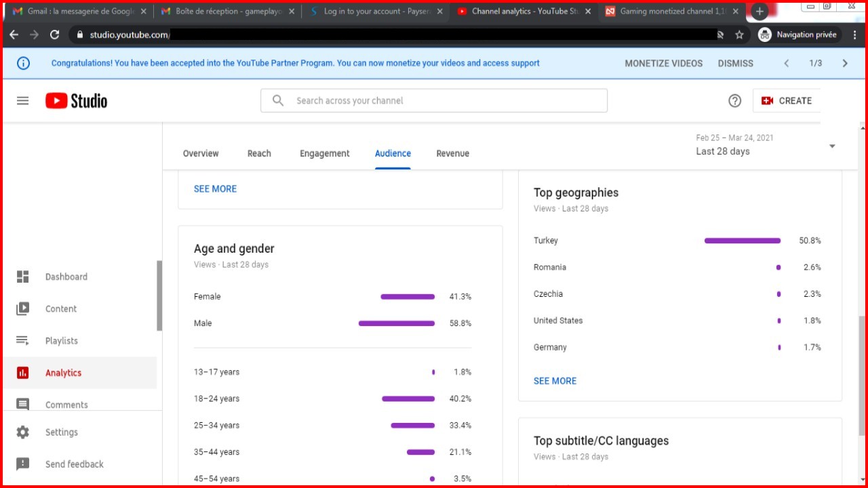
Task: Expand the date range dropdown
Action: (x=832, y=146)
